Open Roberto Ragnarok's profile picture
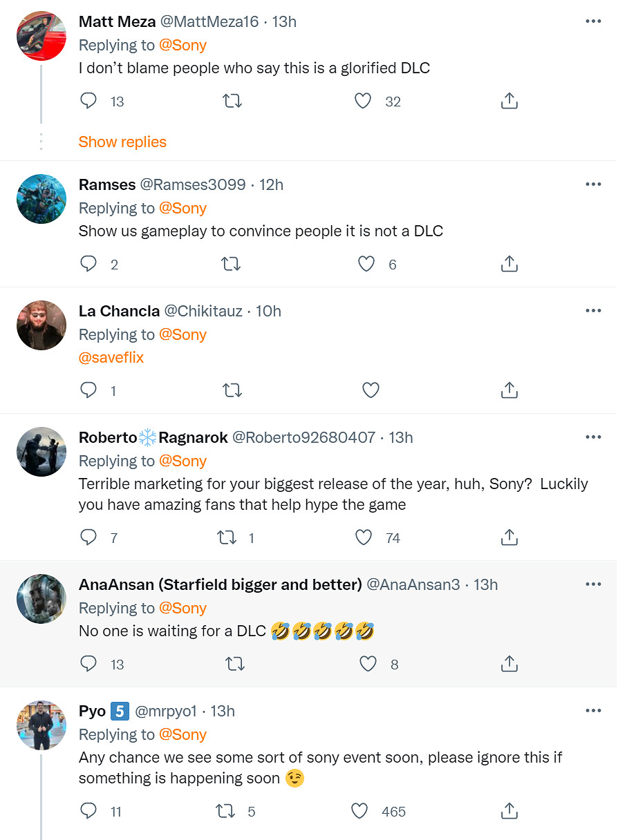618x840 pixels. (41, 452)
